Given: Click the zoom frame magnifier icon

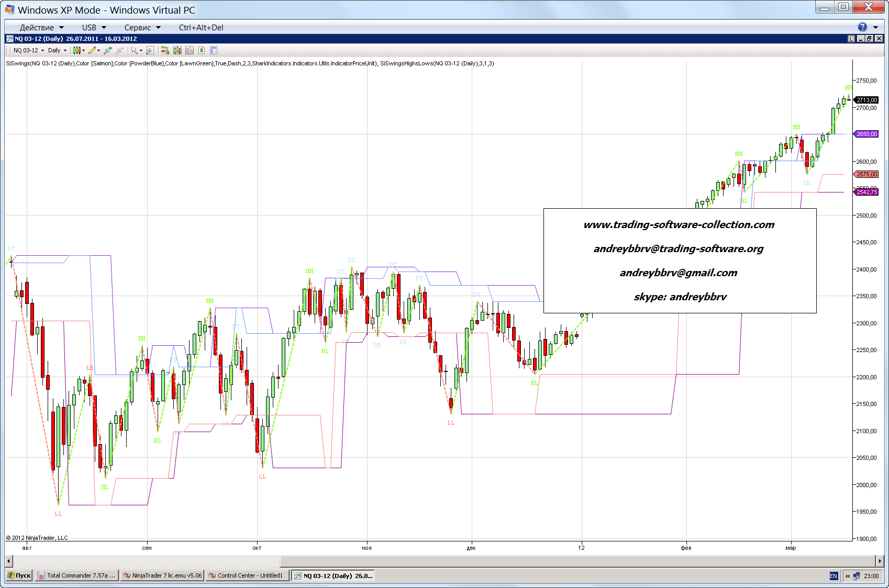Looking at the screenshot, I should (x=150, y=51).
